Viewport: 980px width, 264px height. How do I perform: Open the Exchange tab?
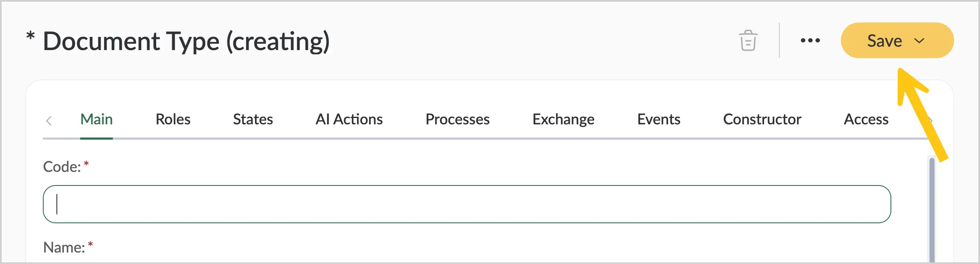(x=563, y=119)
